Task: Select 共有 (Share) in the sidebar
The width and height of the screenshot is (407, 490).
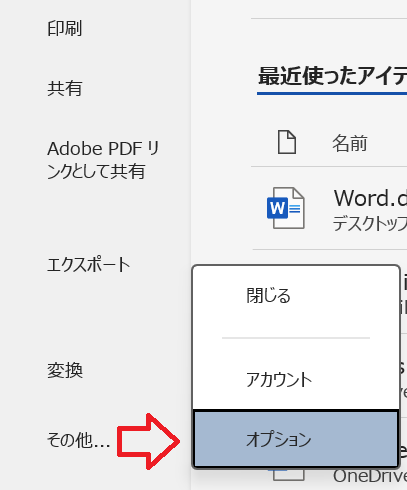Action: (x=64, y=89)
